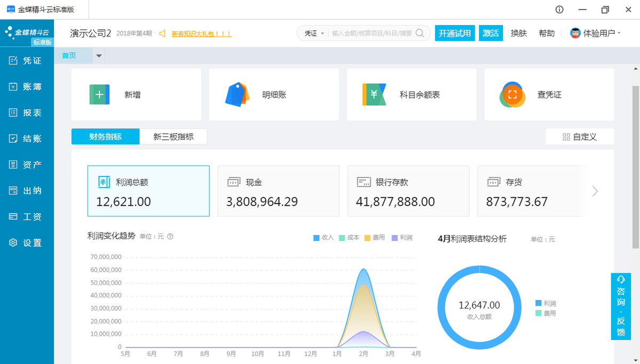Click the search magnifier icon
The height and width of the screenshot is (364, 640).
point(420,33)
